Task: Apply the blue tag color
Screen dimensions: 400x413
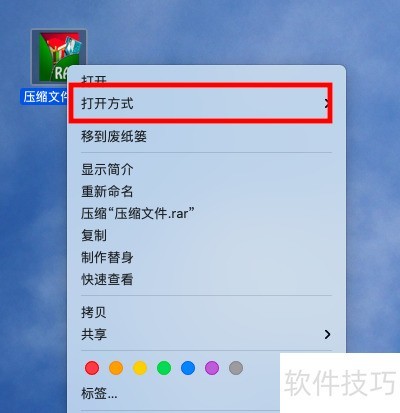Action: point(188,368)
